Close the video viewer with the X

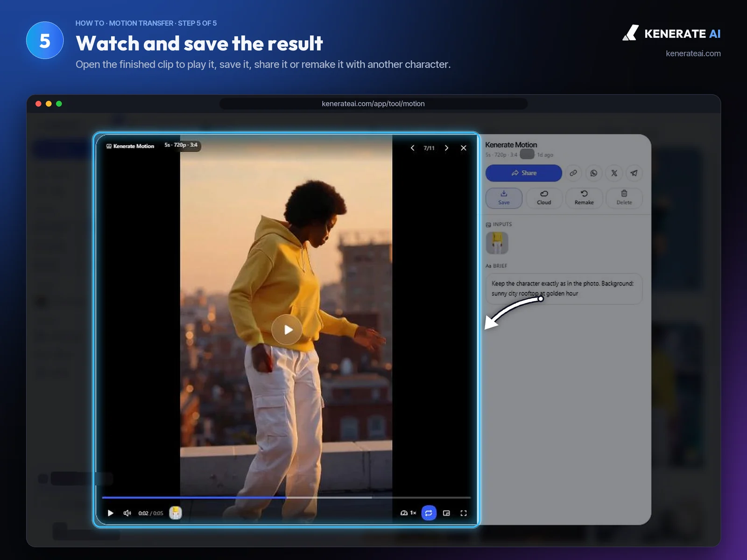pyautogui.click(x=464, y=148)
